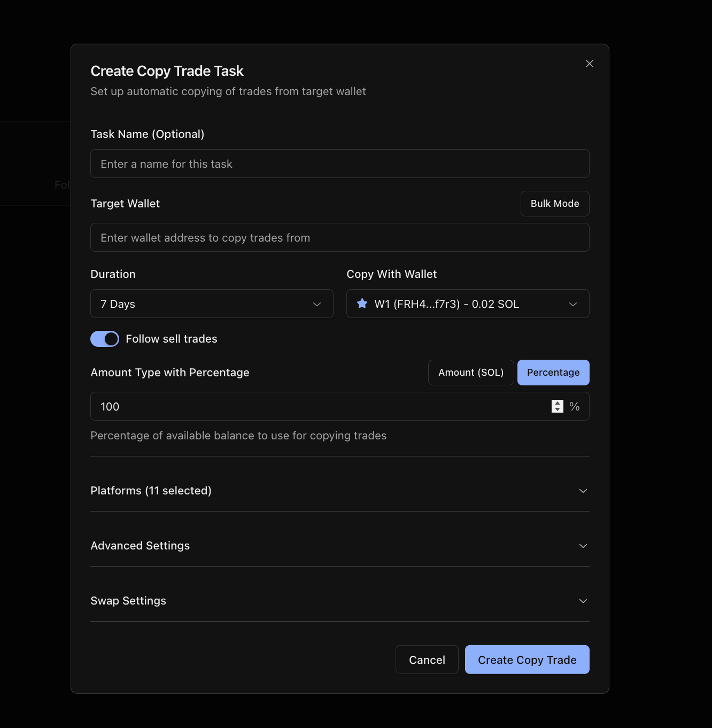Viewport: 712px width, 728px height.
Task: Switch to Bulk Mode
Action: coord(555,204)
